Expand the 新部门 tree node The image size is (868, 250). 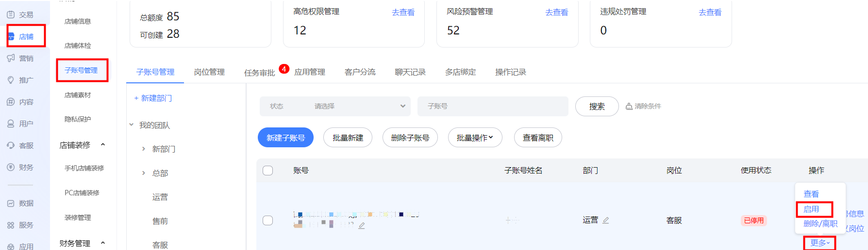tap(144, 149)
